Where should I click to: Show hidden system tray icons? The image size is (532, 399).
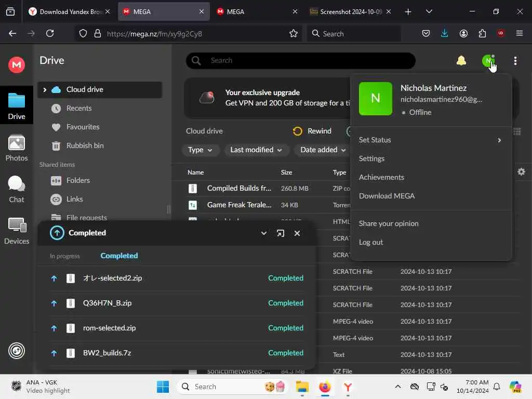(x=397, y=387)
